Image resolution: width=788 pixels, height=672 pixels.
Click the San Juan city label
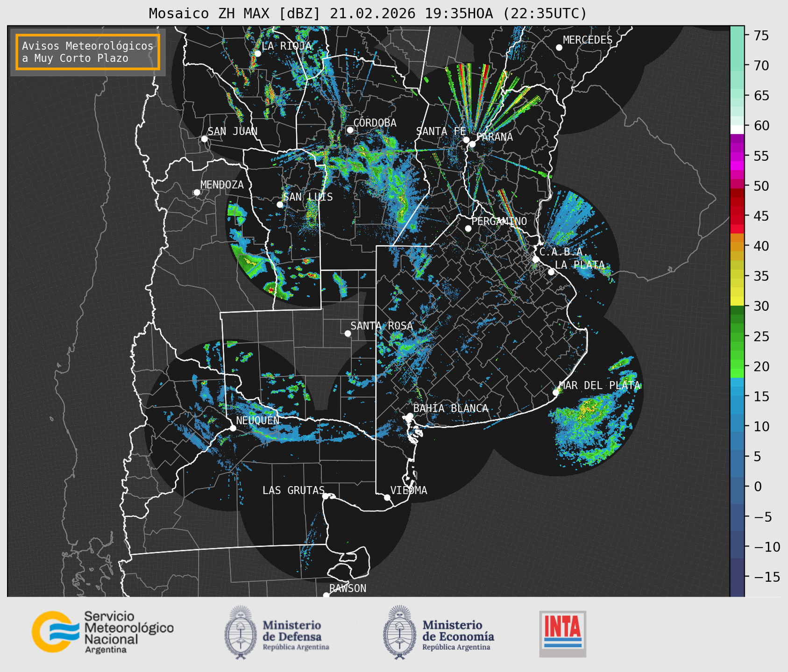point(232,131)
